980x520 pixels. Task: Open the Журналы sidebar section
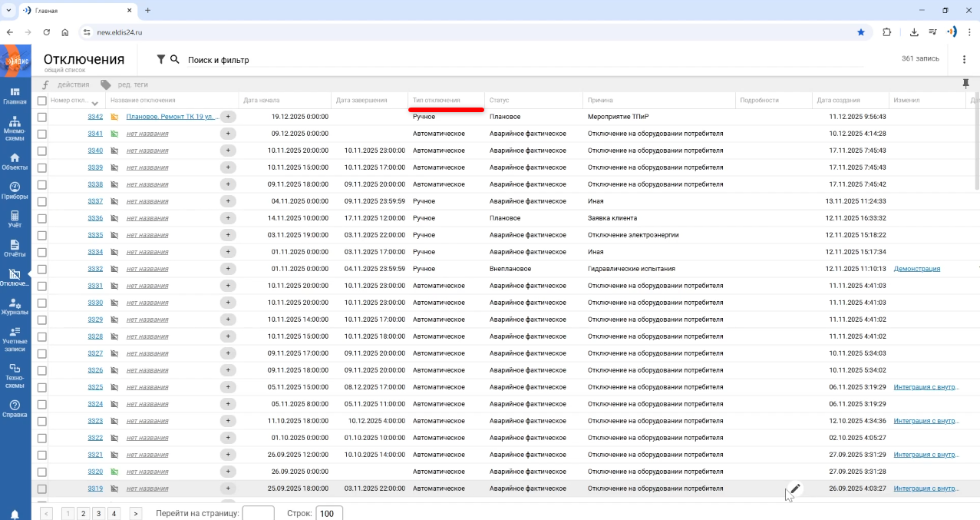(x=15, y=306)
